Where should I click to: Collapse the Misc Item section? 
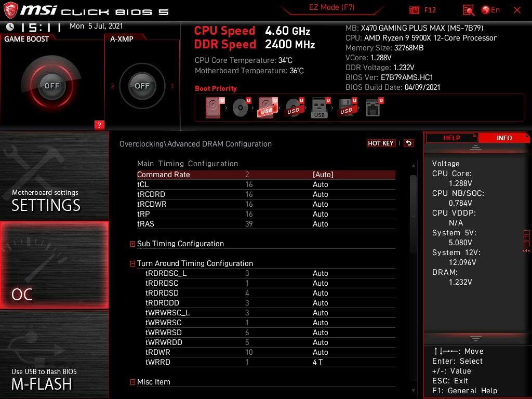(132, 382)
